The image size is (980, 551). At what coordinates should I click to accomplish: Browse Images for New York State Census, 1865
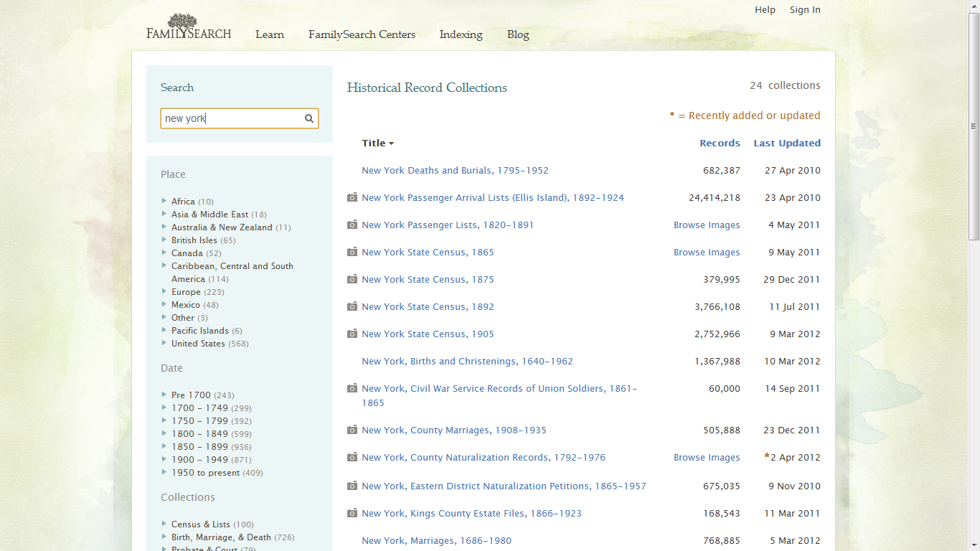click(707, 252)
